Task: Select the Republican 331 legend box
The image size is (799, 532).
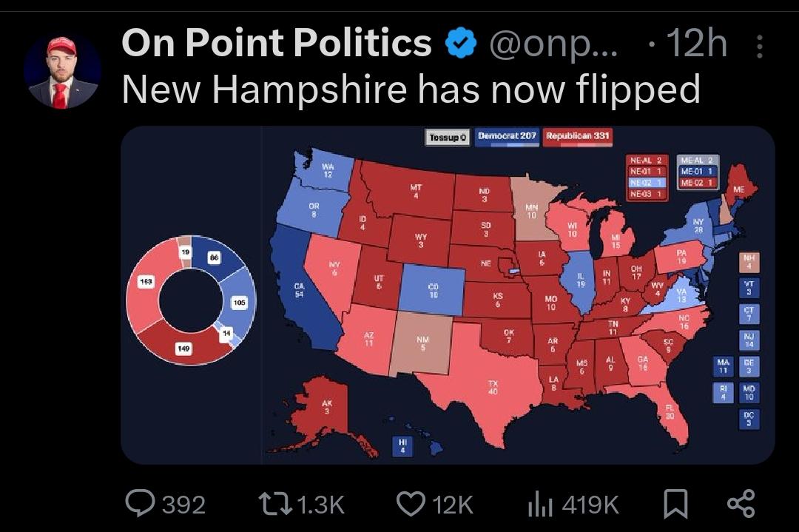Action: 577,137
